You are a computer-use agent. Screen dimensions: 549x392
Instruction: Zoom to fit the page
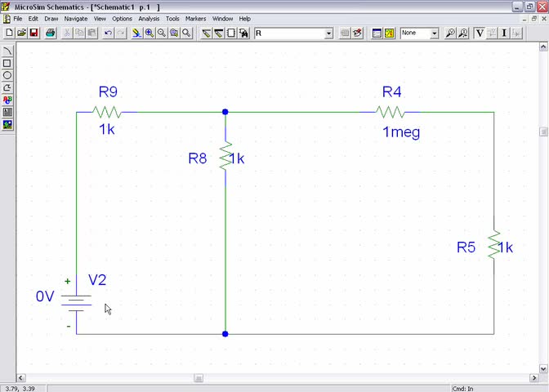click(186, 33)
